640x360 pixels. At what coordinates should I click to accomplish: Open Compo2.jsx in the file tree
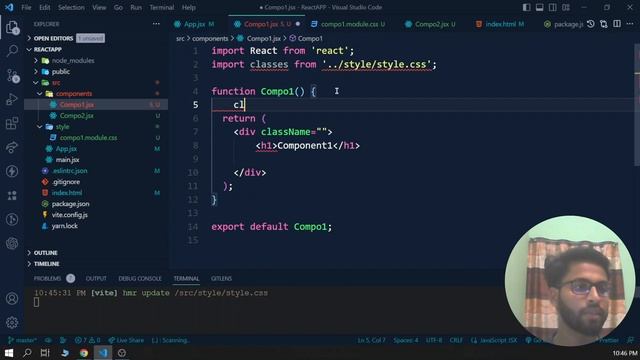76,116
